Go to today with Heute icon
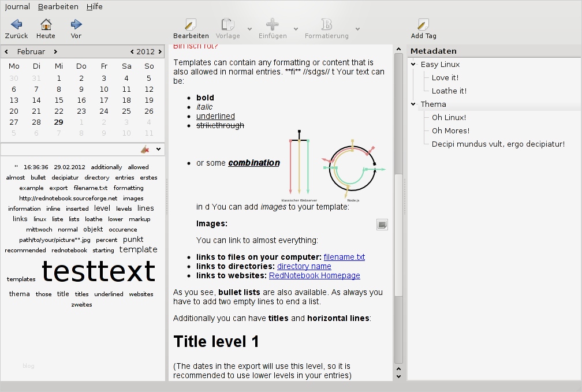The width and height of the screenshot is (582, 392). [x=46, y=24]
